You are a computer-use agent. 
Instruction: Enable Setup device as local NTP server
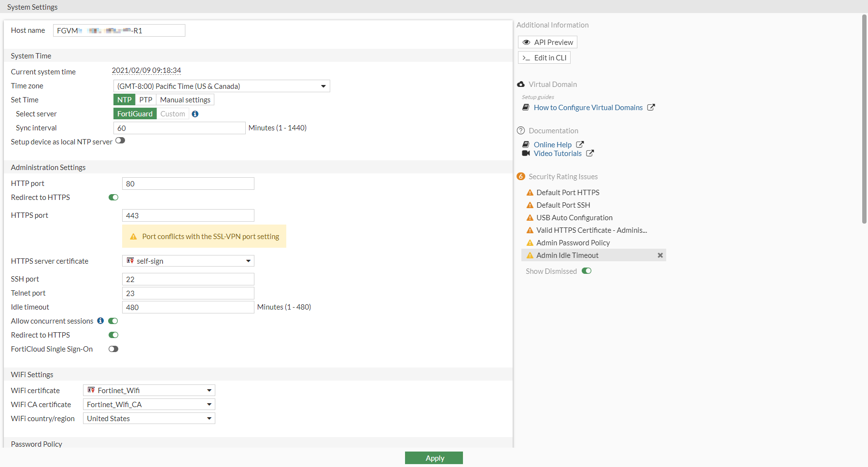(120, 141)
